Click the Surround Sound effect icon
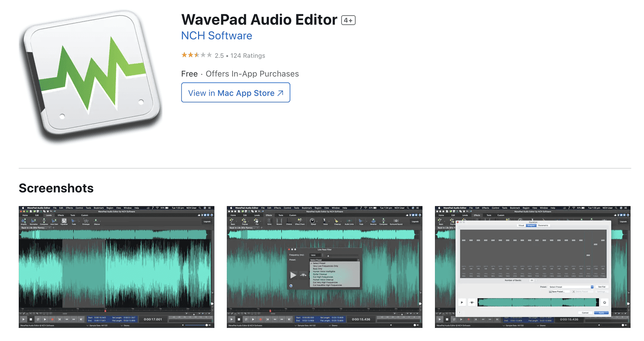The height and width of the screenshot is (341, 644). click(x=396, y=221)
